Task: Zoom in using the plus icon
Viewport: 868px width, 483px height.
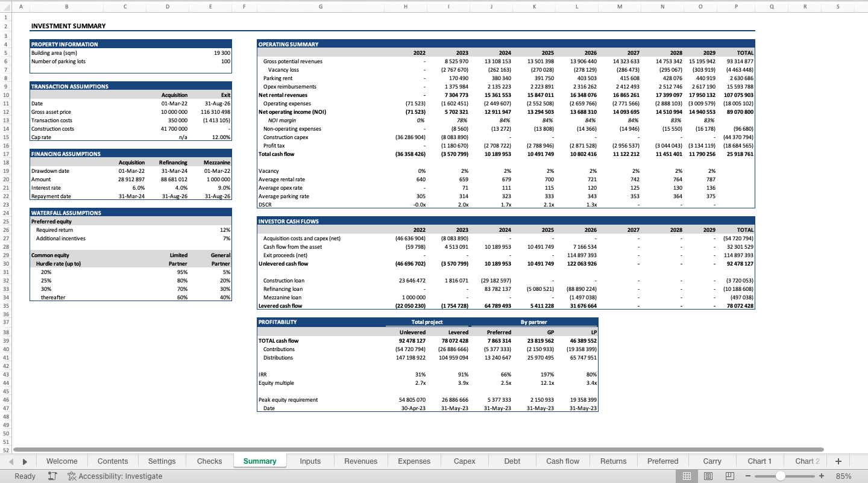Action: (821, 476)
